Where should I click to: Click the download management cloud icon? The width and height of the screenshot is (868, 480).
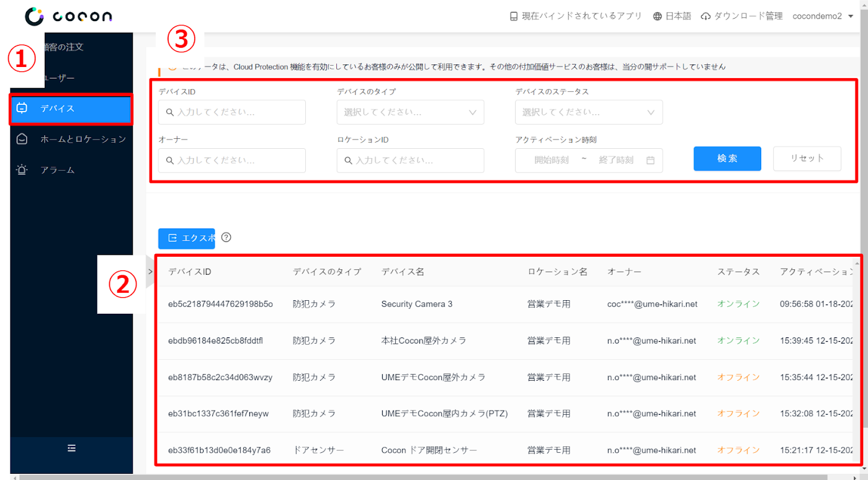tap(705, 16)
